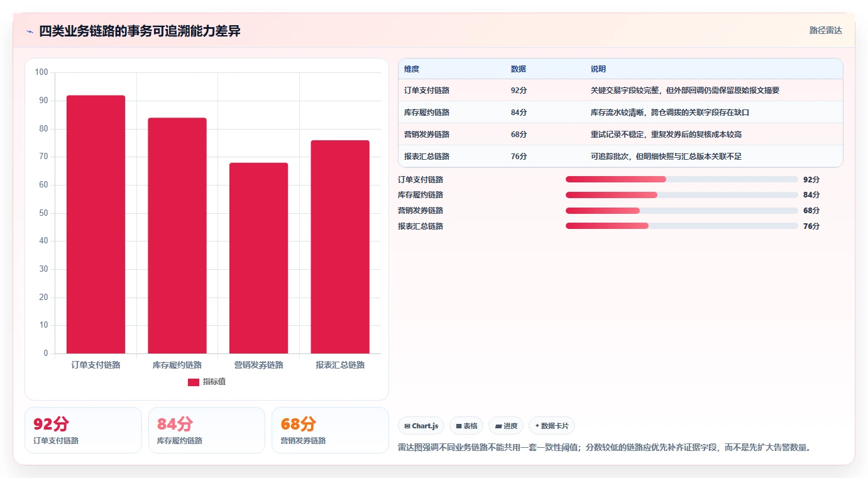Click the 指标值 legend label
This screenshot has width=868, height=478.
pos(214,382)
